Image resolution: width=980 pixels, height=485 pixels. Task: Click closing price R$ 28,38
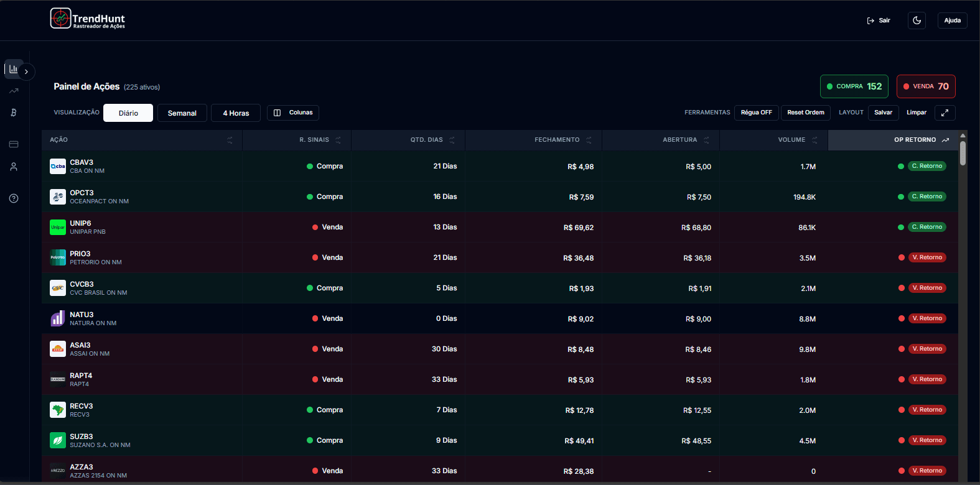pyautogui.click(x=579, y=471)
